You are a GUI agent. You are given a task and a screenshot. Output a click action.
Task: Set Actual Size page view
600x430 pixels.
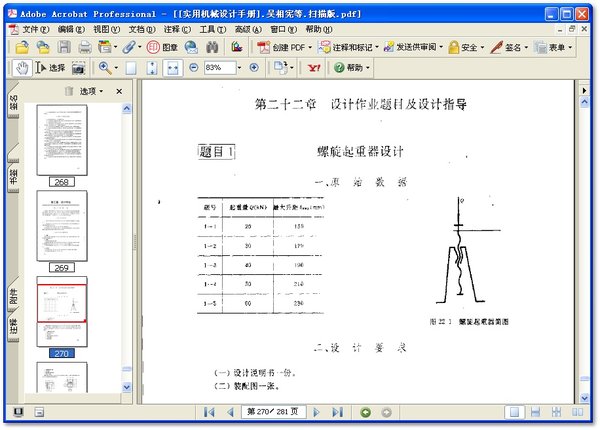pos(131,68)
